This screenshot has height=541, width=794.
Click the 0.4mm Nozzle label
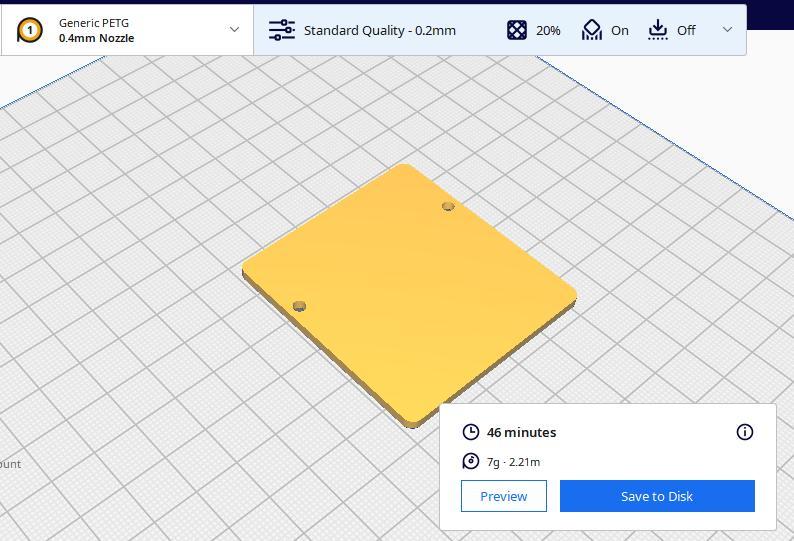[96, 38]
